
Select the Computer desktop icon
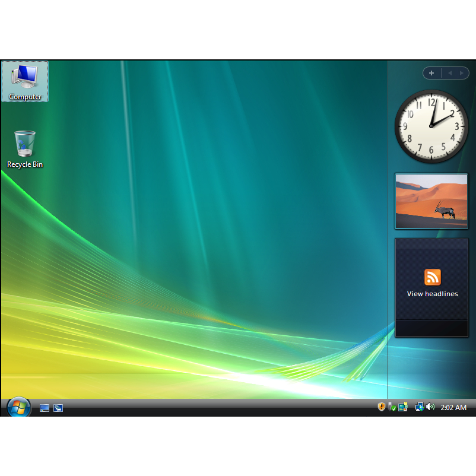pos(25,81)
